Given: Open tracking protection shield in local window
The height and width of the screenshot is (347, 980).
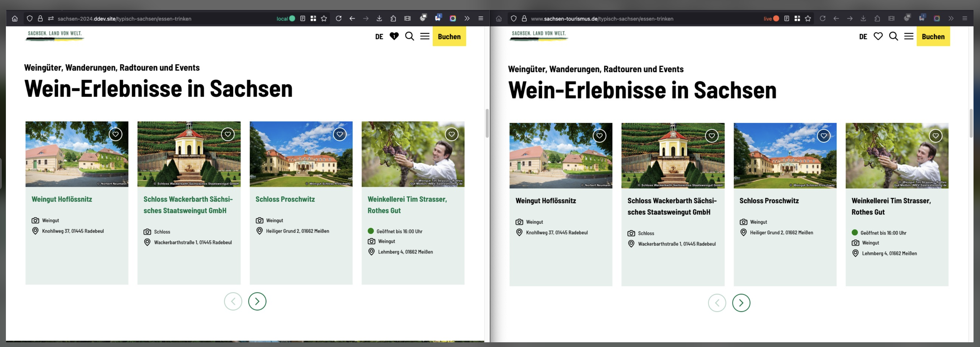Looking at the screenshot, I should (30, 19).
